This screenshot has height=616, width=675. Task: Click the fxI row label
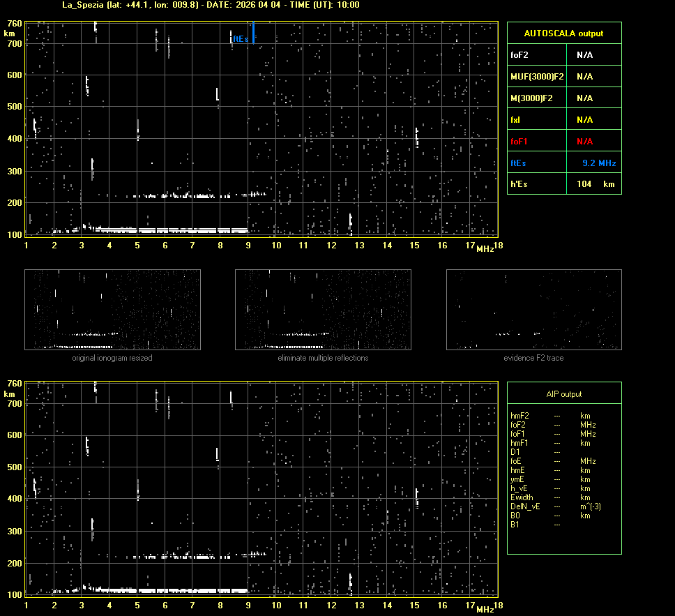click(x=516, y=120)
